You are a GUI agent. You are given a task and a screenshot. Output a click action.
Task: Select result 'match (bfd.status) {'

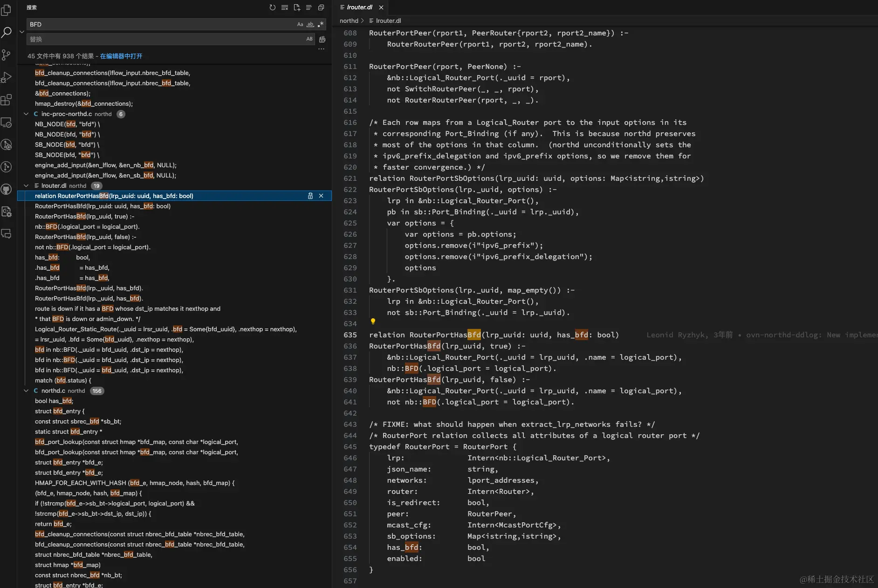(x=63, y=381)
